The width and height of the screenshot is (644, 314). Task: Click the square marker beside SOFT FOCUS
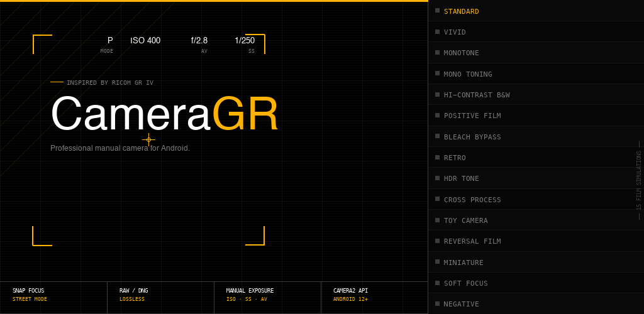pos(438,283)
